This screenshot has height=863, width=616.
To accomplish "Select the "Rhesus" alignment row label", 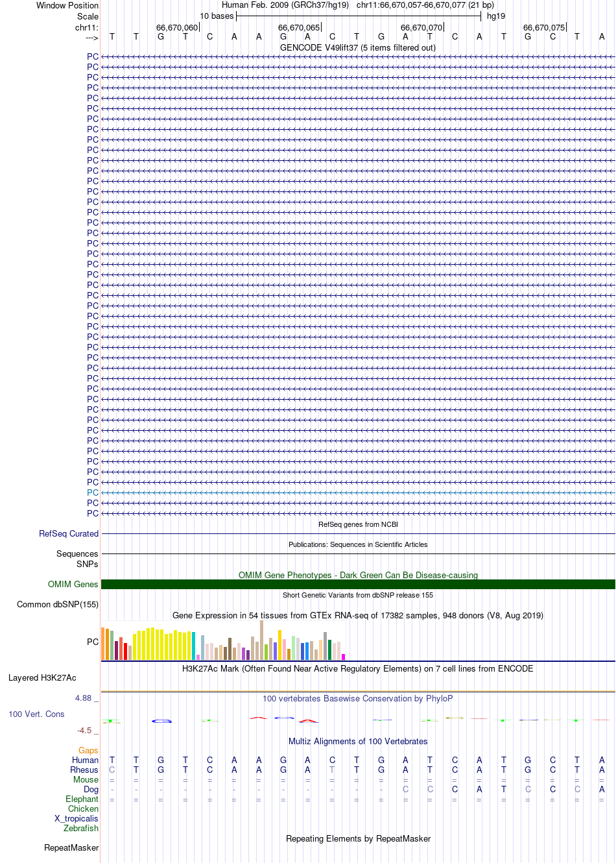I will (x=84, y=770).
